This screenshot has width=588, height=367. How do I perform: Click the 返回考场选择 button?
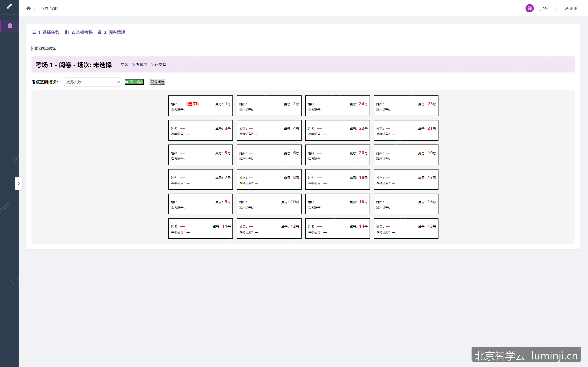click(44, 49)
